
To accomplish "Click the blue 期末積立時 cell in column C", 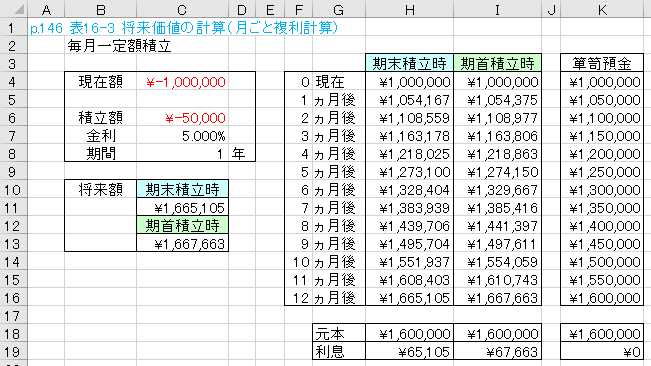I will point(182,190).
